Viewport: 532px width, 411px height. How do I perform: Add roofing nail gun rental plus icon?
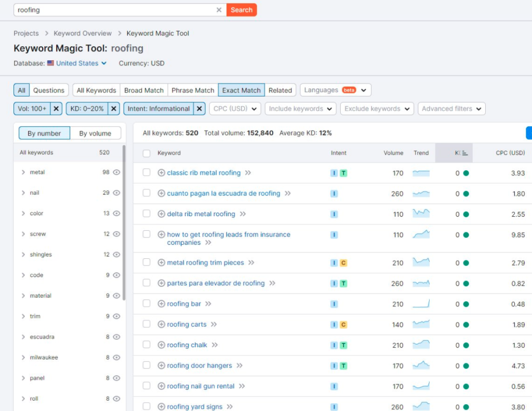[x=162, y=386]
